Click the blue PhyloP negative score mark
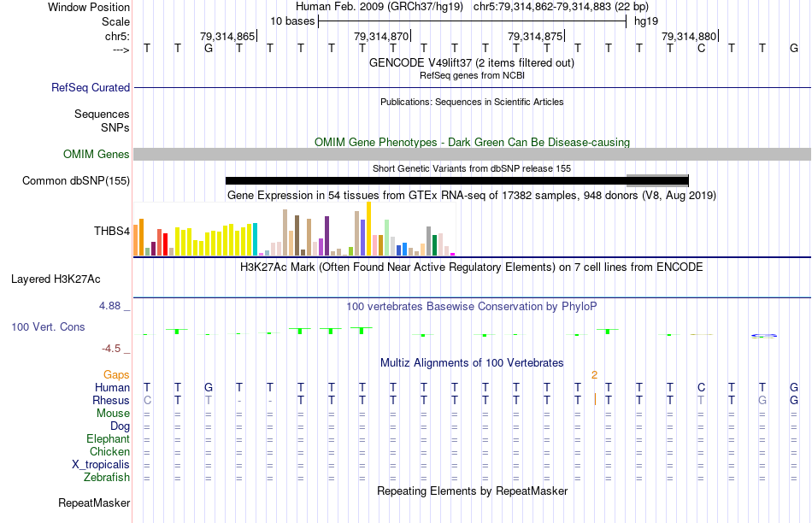This screenshot has height=523, width=812. click(x=764, y=336)
